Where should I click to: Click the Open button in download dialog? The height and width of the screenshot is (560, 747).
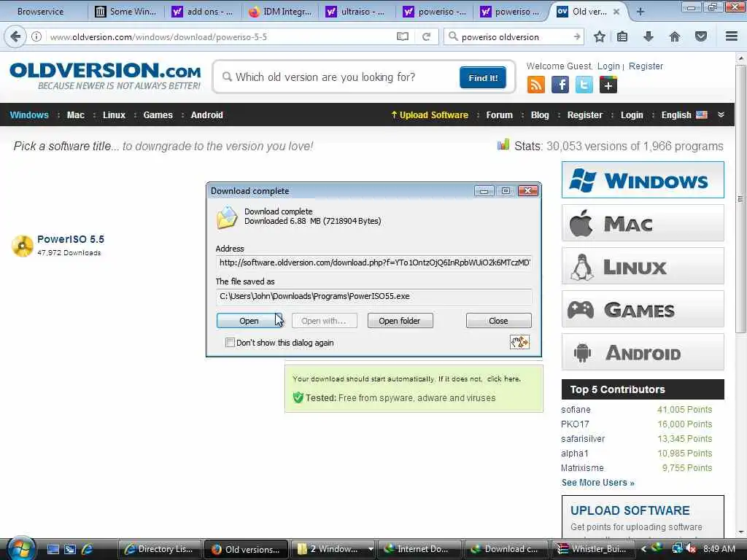[x=249, y=321]
